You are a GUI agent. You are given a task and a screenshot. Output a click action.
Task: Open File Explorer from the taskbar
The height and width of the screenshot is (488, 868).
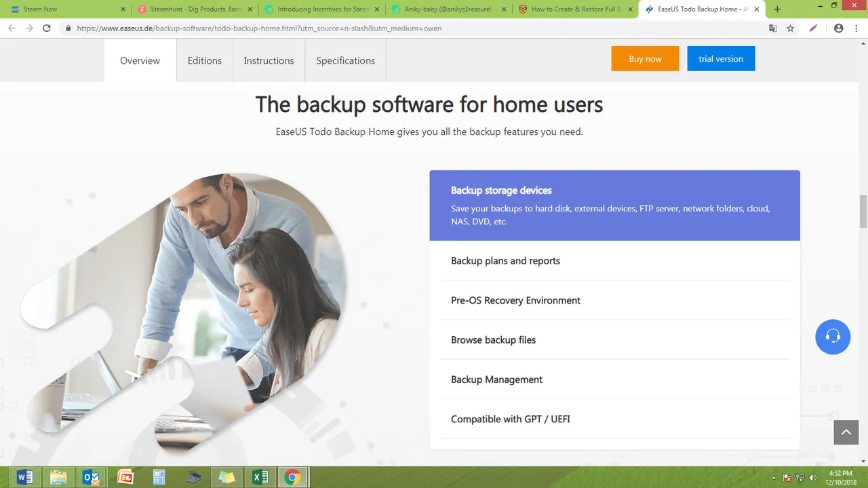click(58, 477)
